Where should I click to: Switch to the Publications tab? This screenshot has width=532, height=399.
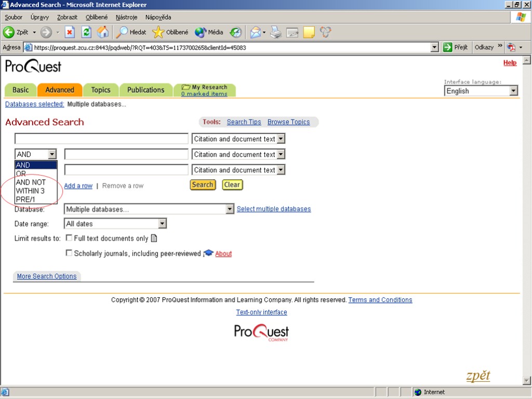coord(146,90)
